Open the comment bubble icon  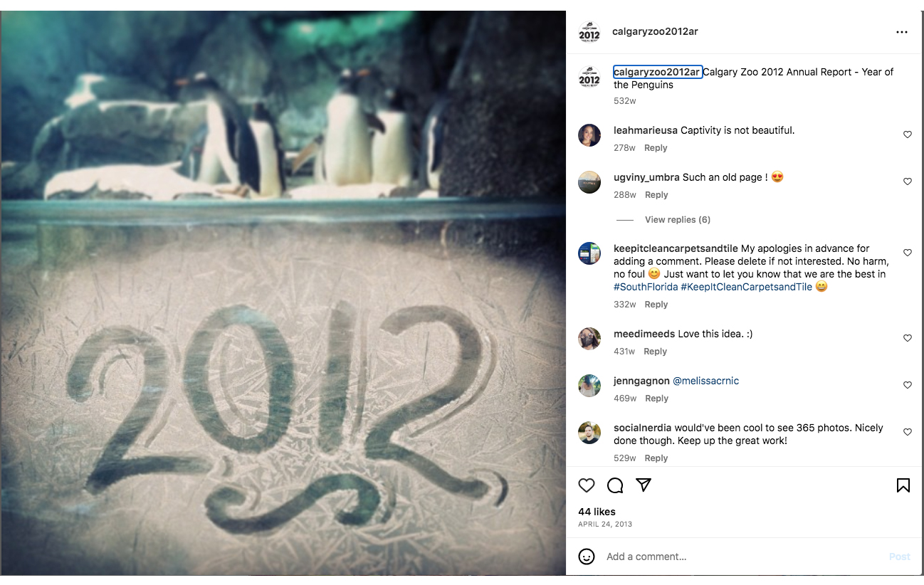tap(615, 485)
